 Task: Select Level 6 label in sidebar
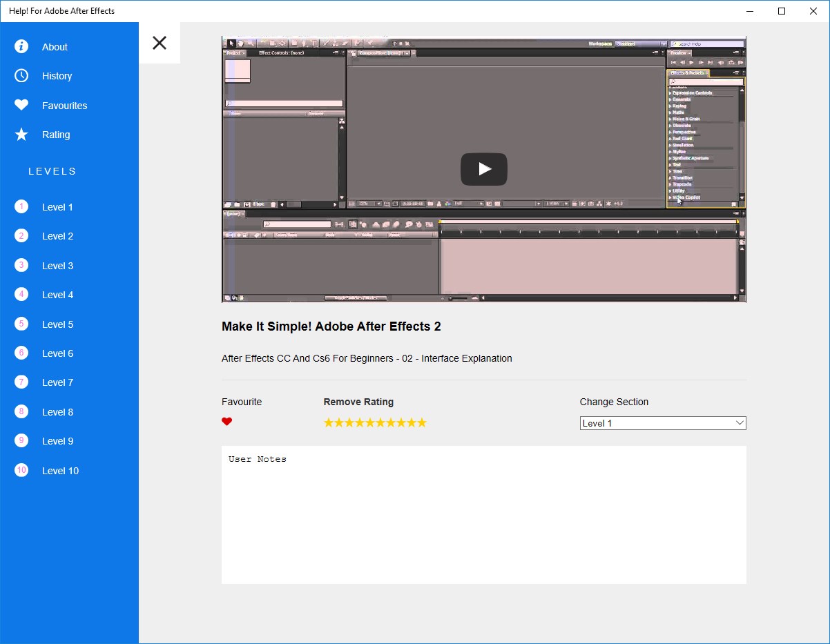coord(57,353)
